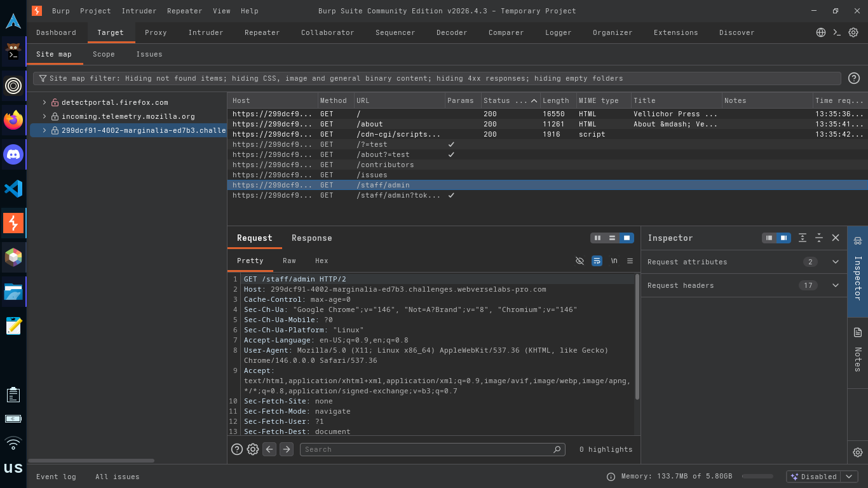The width and height of the screenshot is (868, 488).
Task: Click the site map tree horizontal scrollbar
Action: tap(92, 461)
